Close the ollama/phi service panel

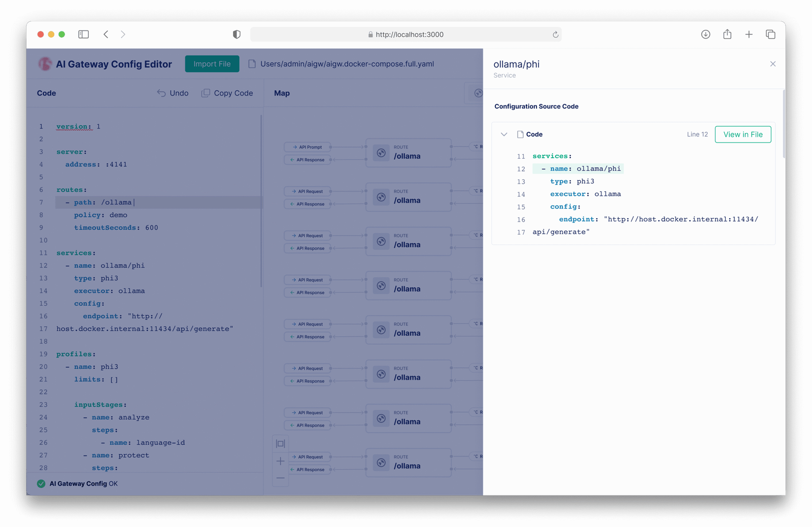coord(772,64)
